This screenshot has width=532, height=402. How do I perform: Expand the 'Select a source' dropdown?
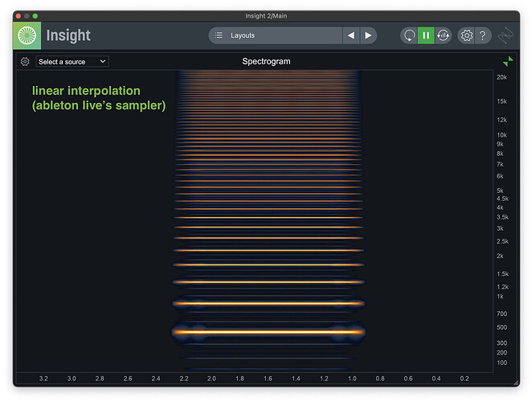72,62
